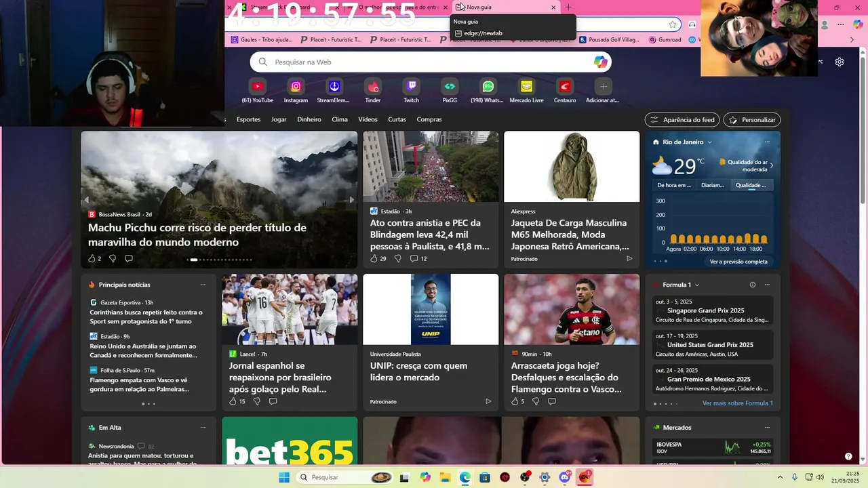868x488 pixels.
Task: Switch to the Nova guia browser tab
Action: [505, 7]
